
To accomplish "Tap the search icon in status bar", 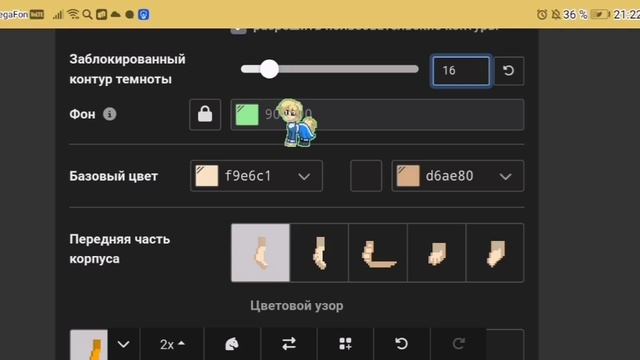I will (87, 15).
